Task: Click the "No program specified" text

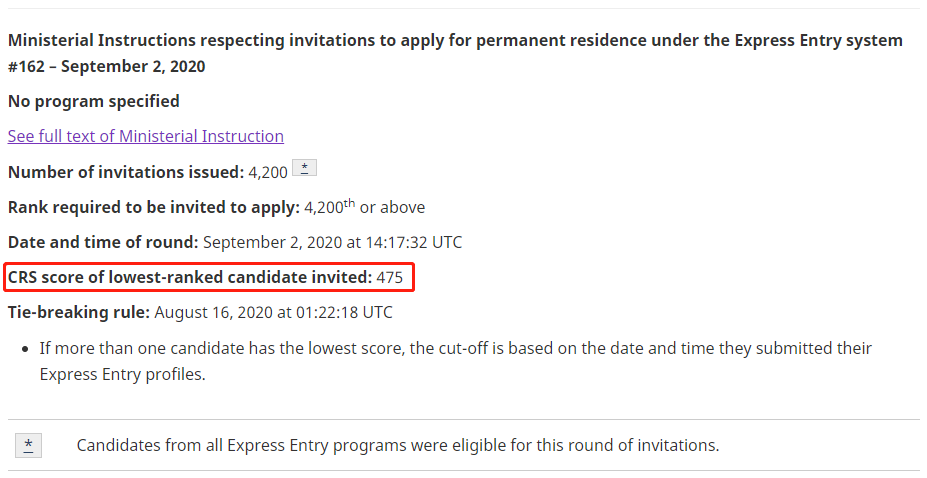Action: (x=94, y=101)
